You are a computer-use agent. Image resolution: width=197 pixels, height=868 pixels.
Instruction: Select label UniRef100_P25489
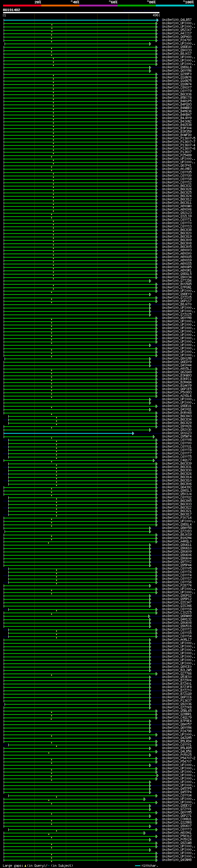(x=177, y=155)
